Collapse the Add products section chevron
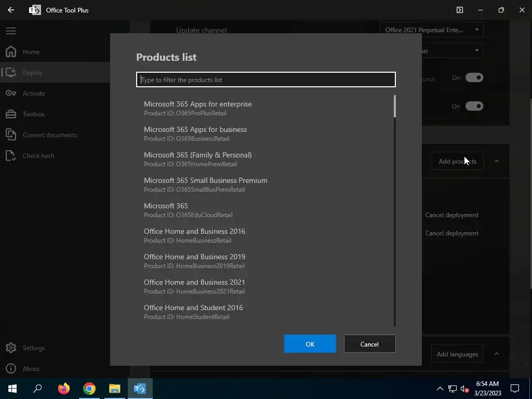The image size is (532, 399). click(x=497, y=161)
